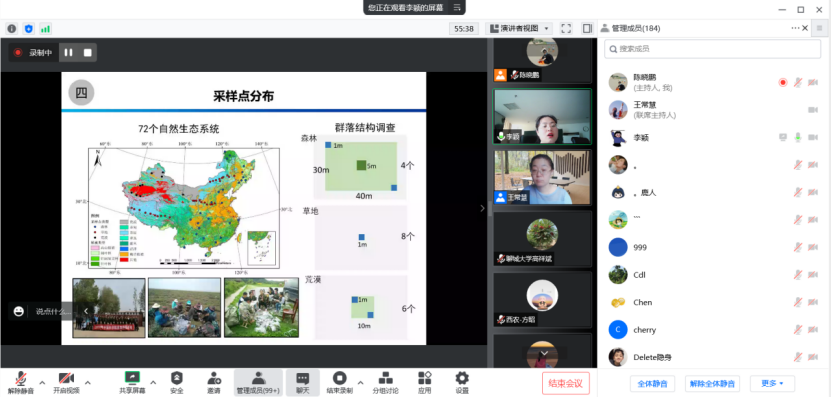831x398 pixels.
Task: Open 分组讨论 breakout rooms
Action: pos(385,383)
